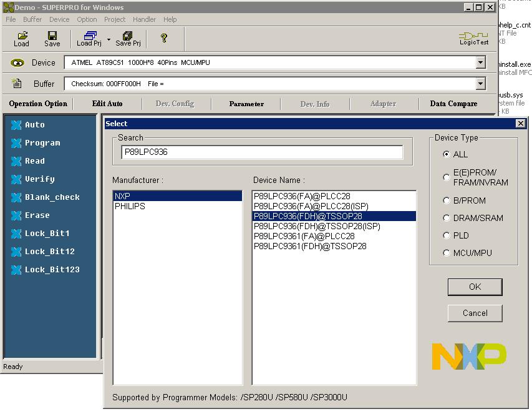The height and width of the screenshot is (414, 532).
Task: Open the Project menu
Action: click(x=115, y=19)
